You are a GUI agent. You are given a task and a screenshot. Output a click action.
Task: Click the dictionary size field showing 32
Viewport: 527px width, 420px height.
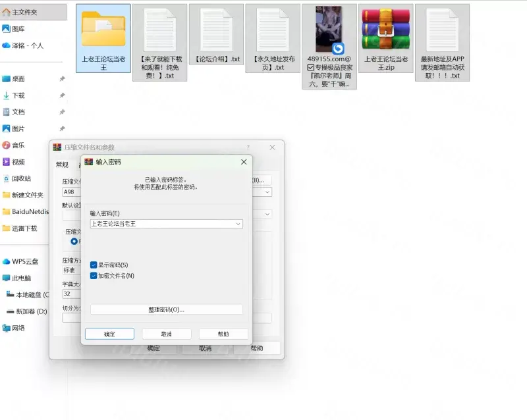pyautogui.click(x=72, y=294)
